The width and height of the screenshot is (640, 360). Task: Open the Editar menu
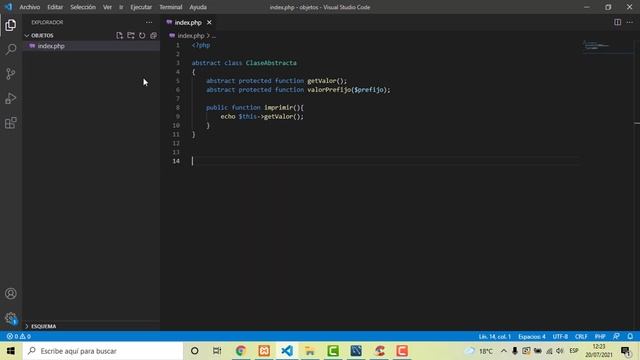point(55,7)
